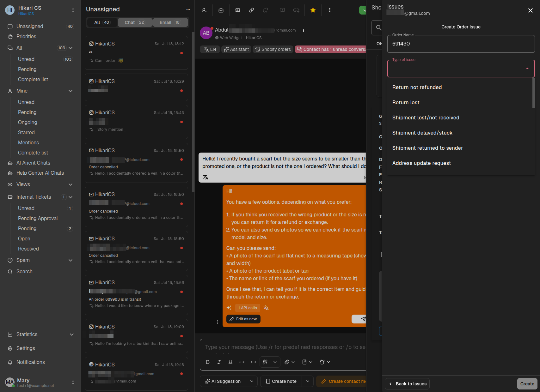Image resolution: width=540 pixels, height=392 pixels.
Task: Open Help Center AI Chats in sidebar
Action: click(40, 173)
